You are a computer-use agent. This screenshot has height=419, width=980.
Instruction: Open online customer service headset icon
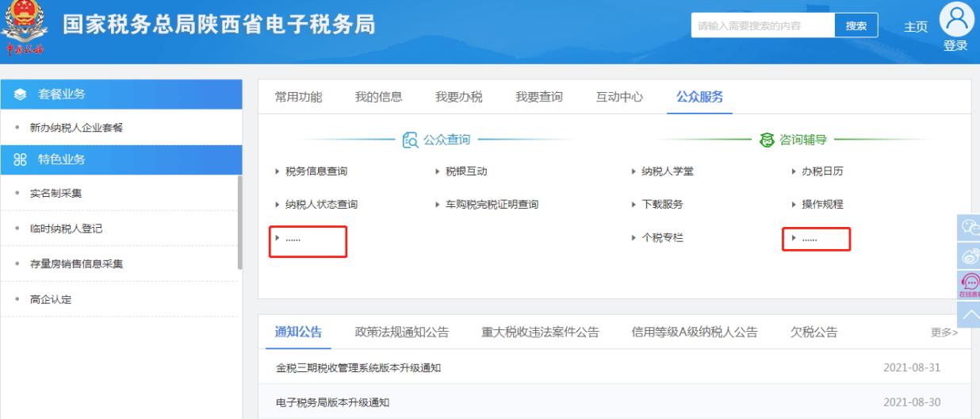click(x=970, y=283)
